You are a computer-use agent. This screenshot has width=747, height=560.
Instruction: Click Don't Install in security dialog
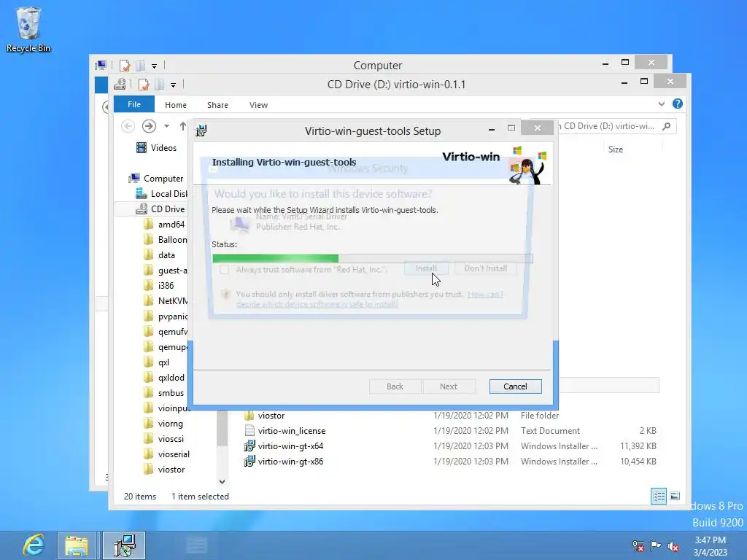pyautogui.click(x=485, y=268)
